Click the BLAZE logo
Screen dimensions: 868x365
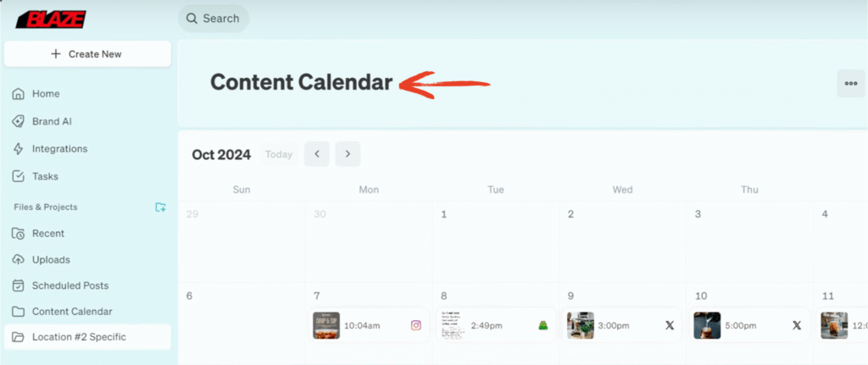pyautogui.click(x=50, y=19)
